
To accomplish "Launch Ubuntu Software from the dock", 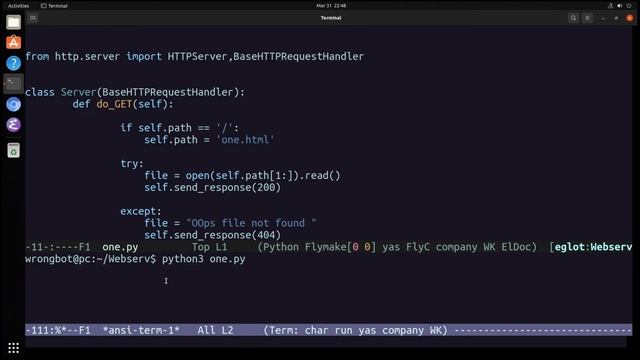I will 13,42.
